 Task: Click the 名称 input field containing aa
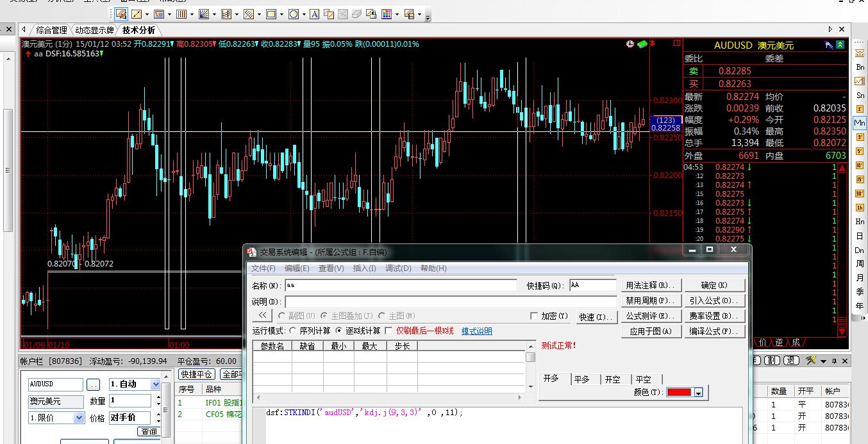tap(400, 286)
